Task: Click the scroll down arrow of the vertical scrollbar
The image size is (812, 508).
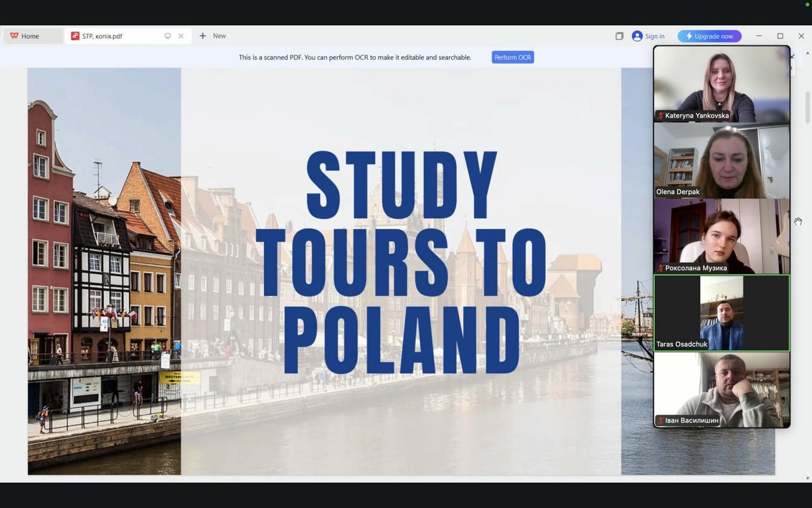Action: click(x=808, y=478)
